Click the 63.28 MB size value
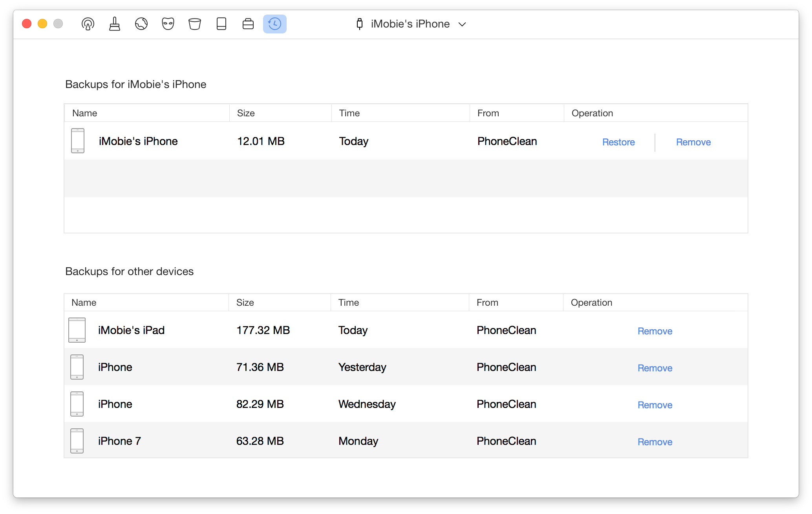This screenshot has width=812, height=514. (260, 441)
